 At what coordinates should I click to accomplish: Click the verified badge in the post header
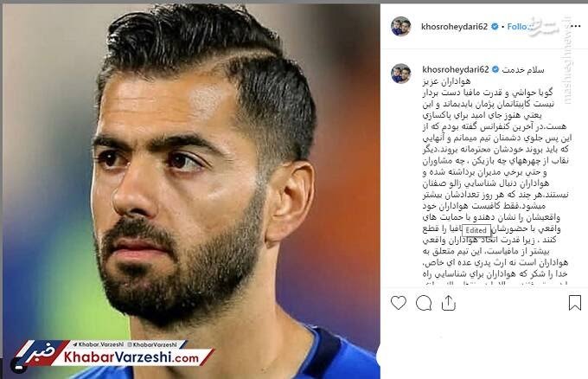(x=495, y=27)
